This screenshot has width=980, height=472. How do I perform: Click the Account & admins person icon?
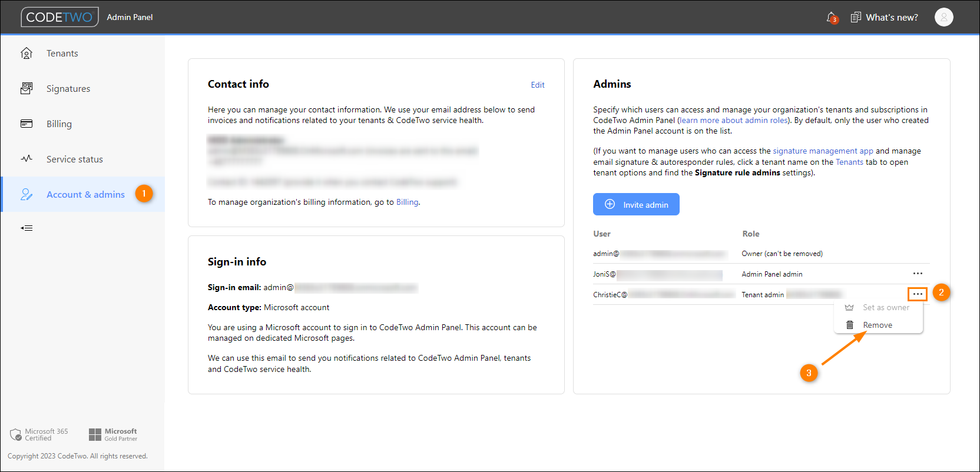click(x=27, y=194)
